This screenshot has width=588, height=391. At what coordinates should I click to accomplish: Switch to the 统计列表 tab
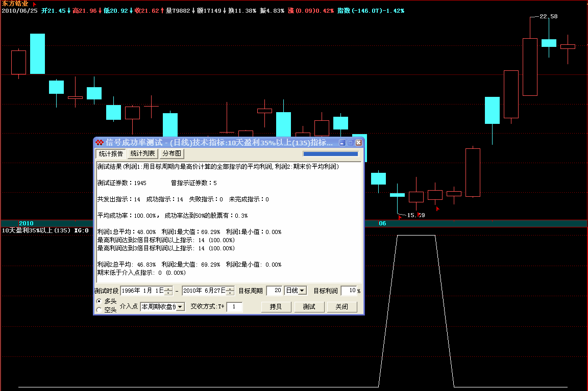(142, 153)
